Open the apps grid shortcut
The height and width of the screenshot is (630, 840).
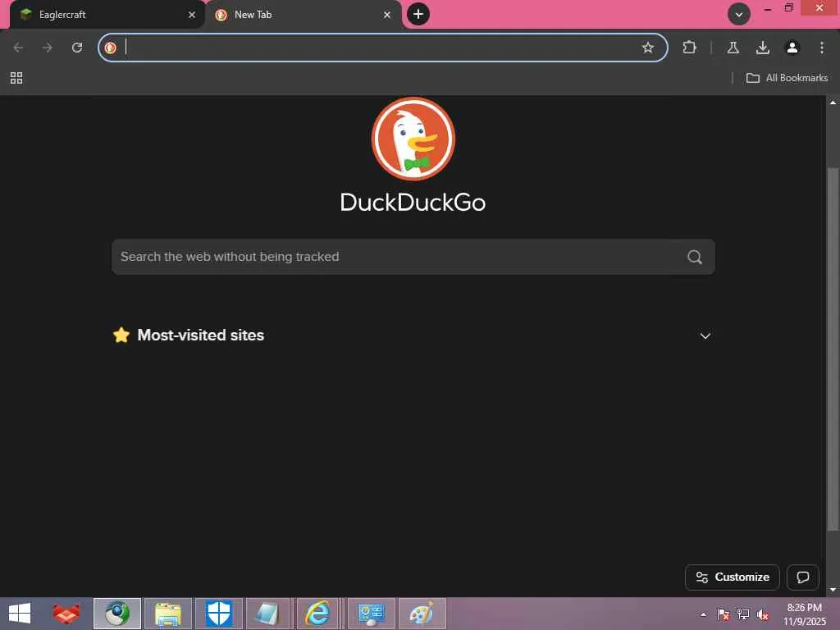16,78
